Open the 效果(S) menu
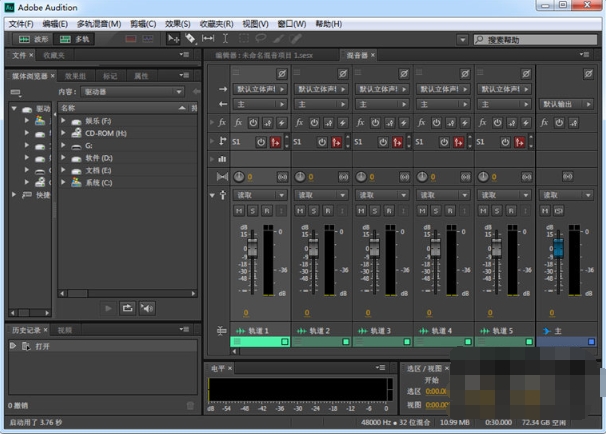 pyautogui.click(x=177, y=24)
